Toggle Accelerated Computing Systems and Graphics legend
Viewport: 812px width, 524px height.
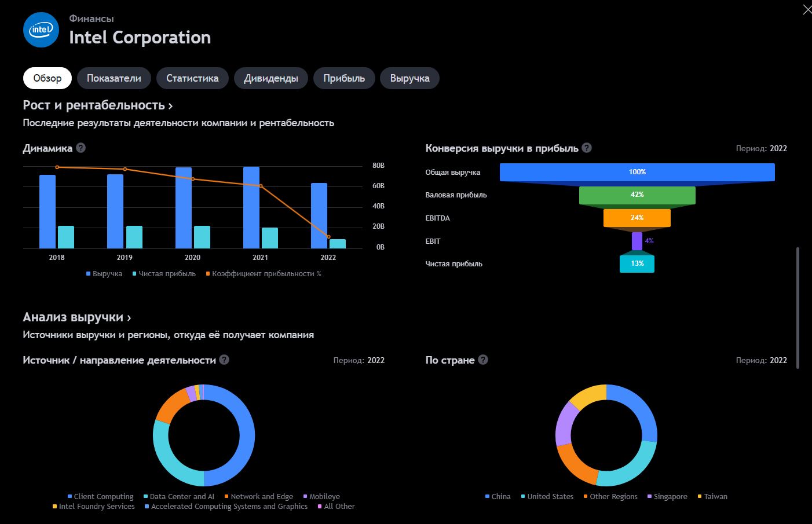(x=226, y=507)
